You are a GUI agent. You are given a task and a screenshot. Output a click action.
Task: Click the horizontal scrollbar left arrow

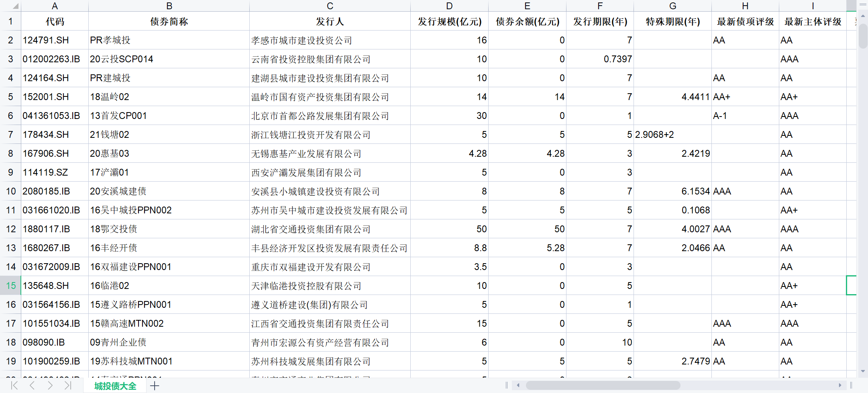[518, 385]
